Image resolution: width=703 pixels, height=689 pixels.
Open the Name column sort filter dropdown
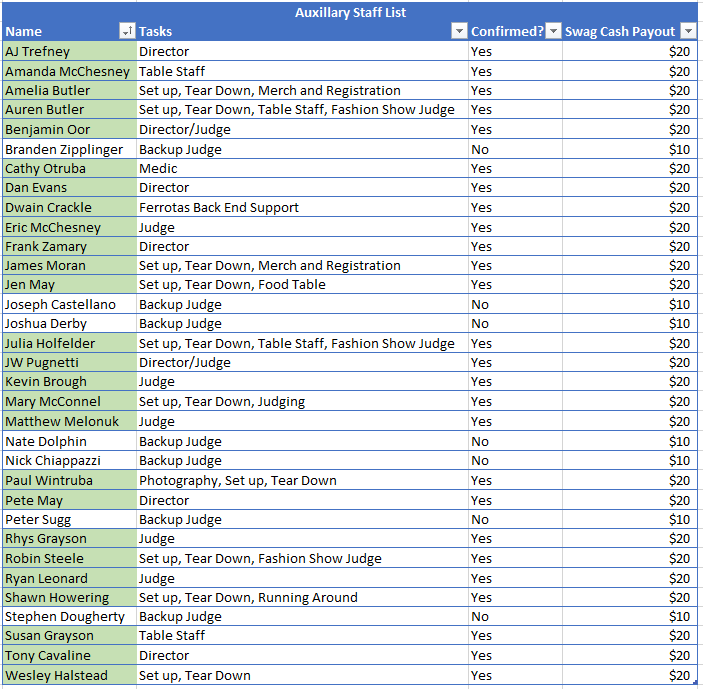click(x=127, y=31)
